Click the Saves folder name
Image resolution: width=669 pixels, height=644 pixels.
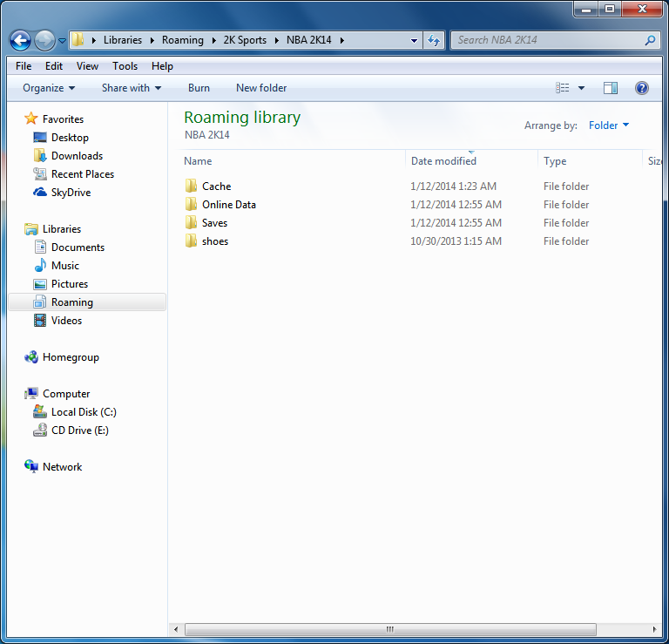(214, 223)
